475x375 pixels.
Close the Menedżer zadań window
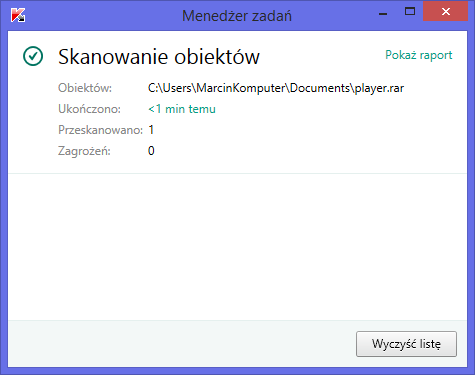pyautogui.click(x=446, y=12)
